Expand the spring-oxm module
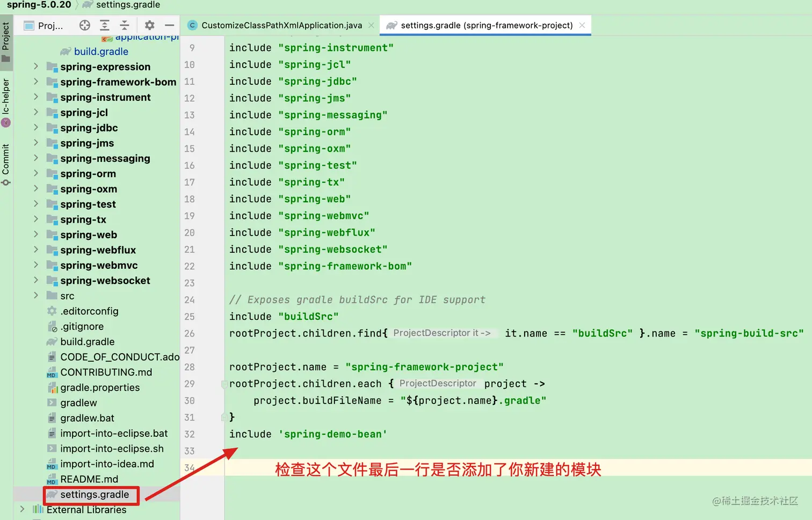Image resolution: width=812 pixels, height=520 pixels. [x=36, y=189]
